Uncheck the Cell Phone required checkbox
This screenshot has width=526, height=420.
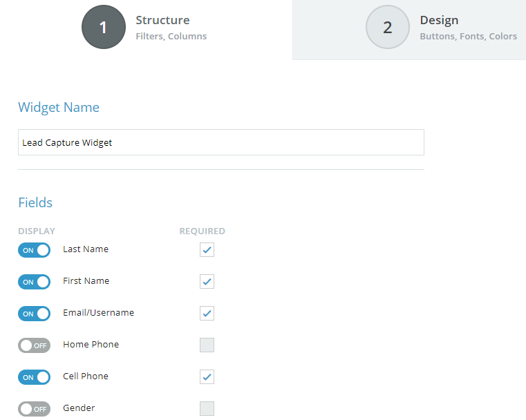[207, 376]
